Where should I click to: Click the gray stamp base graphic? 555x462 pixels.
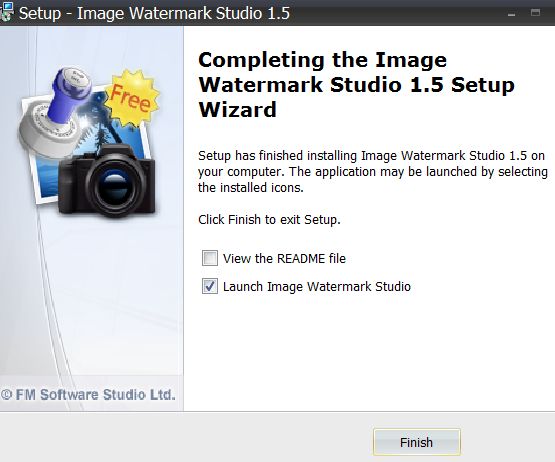pyautogui.click(x=48, y=133)
